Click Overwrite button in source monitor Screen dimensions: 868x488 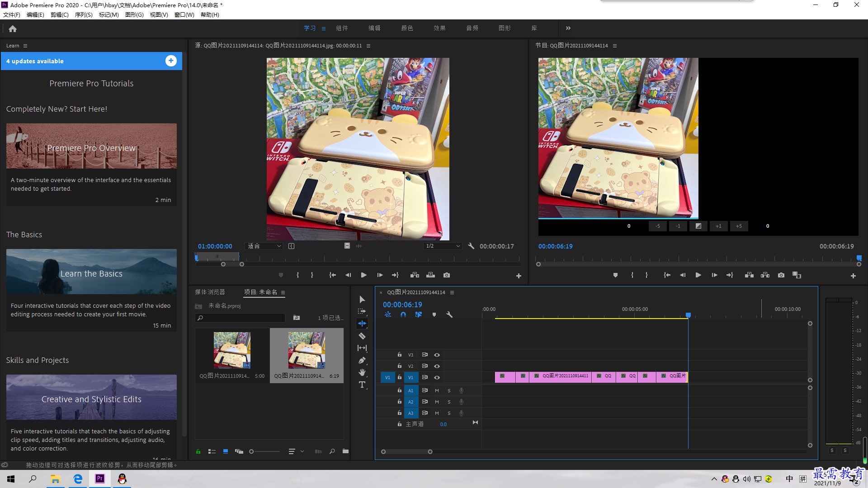point(430,275)
